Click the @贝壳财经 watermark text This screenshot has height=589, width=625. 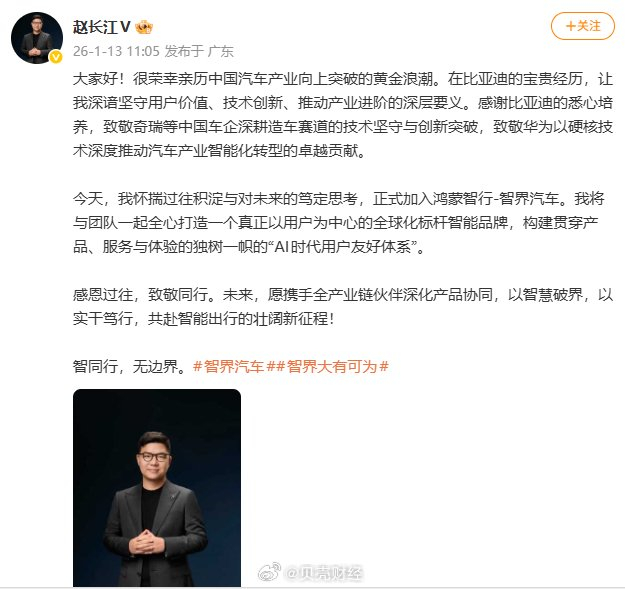pos(324,573)
